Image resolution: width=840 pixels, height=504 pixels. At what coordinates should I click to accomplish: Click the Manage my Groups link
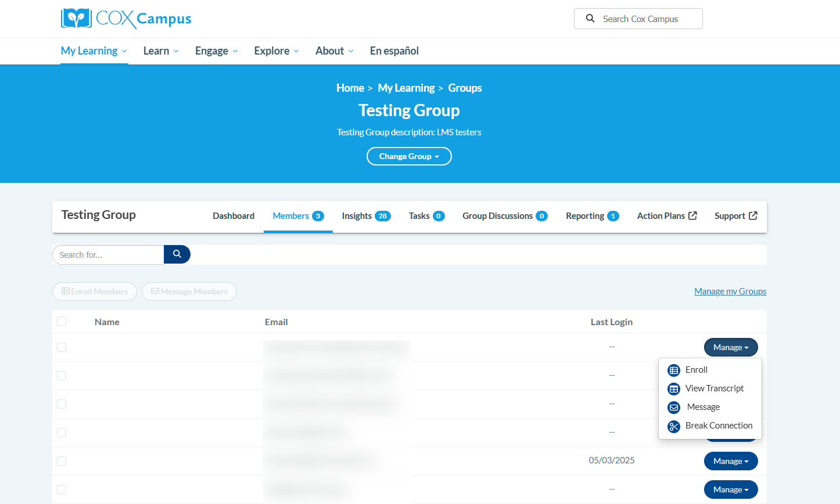[x=730, y=291]
